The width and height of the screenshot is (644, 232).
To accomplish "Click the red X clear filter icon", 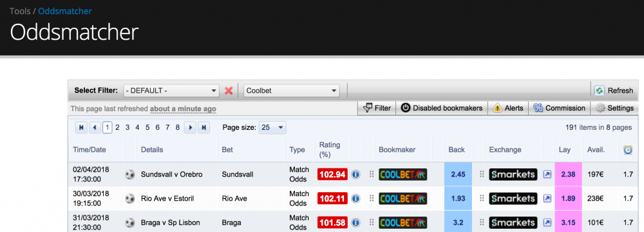I will click(229, 91).
